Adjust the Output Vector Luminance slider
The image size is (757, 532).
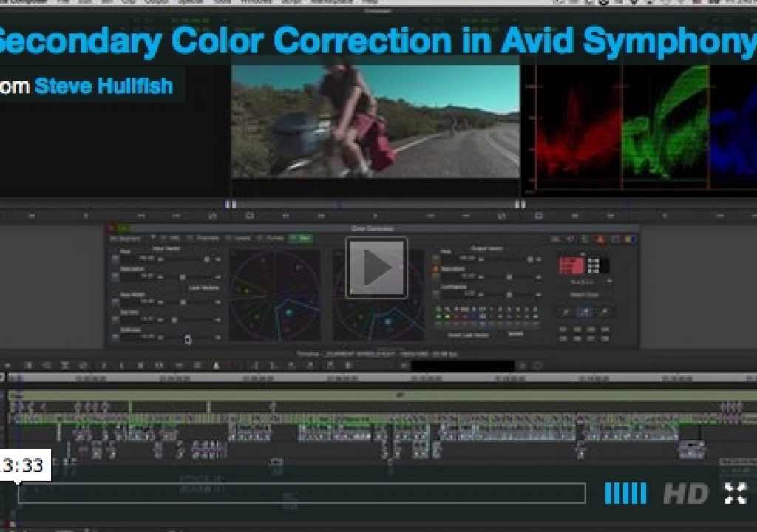pos(510,294)
